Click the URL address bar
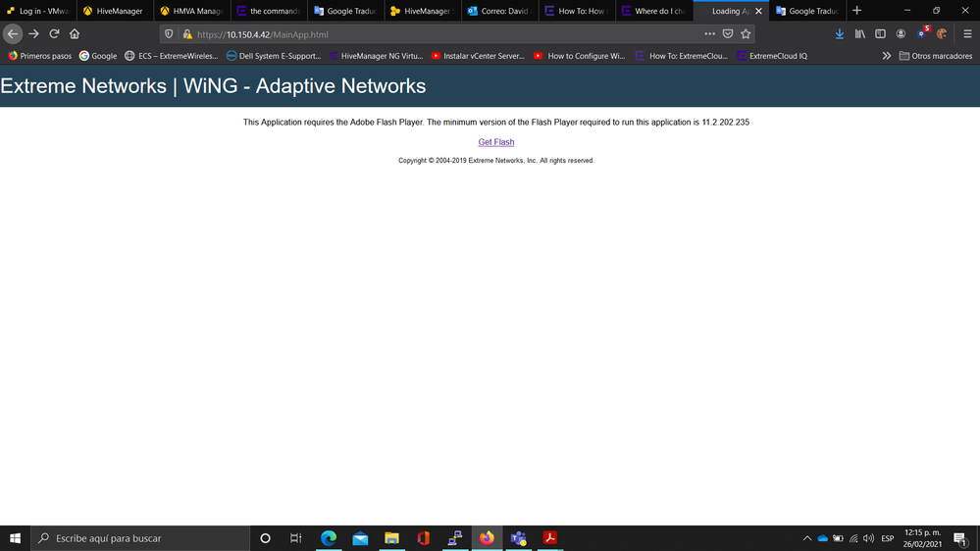Image resolution: width=980 pixels, height=551 pixels. [441, 33]
